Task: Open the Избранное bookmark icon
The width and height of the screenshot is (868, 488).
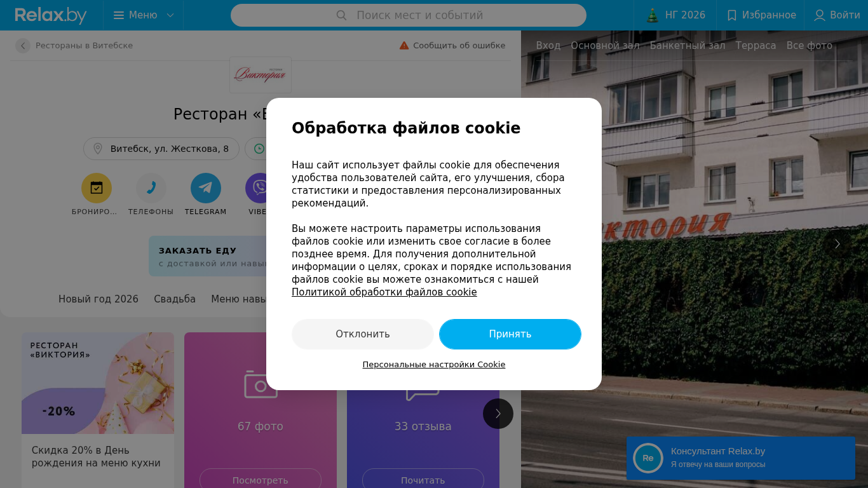Action: (x=732, y=15)
